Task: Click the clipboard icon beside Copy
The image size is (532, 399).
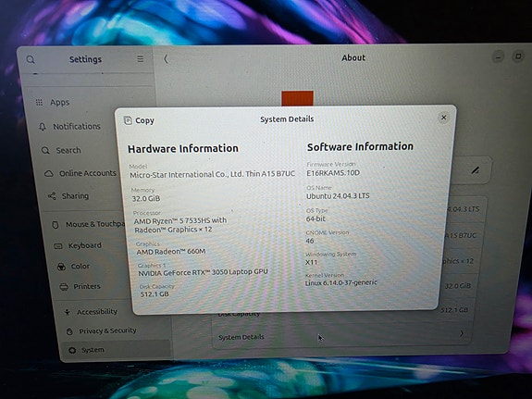Action: pos(128,120)
